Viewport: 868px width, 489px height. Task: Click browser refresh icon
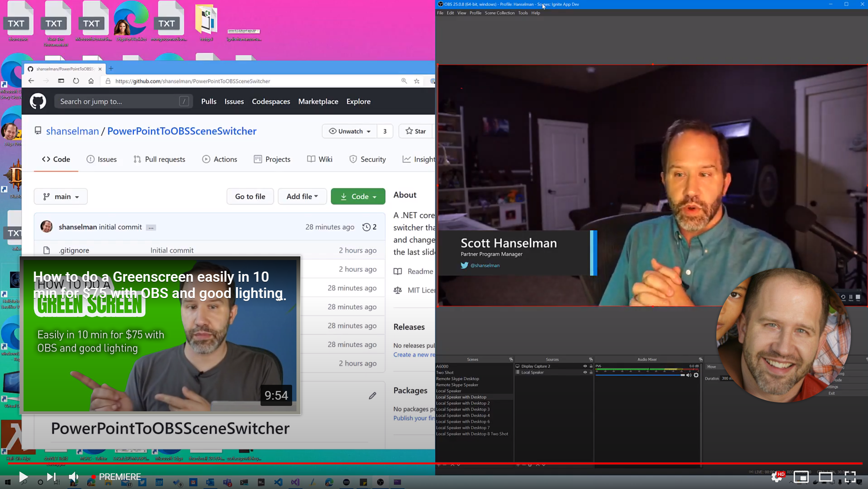pyautogui.click(x=76, y=81)
